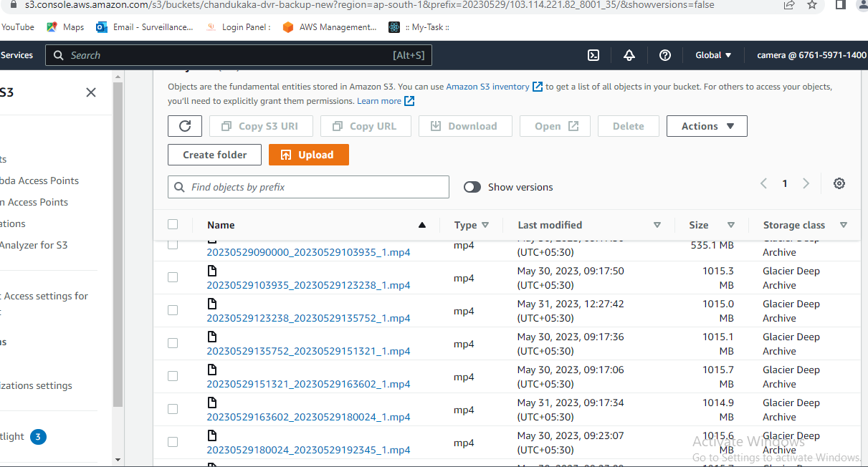Image resolution: width=868 pixels, height=467 pixels.
Task: Open the YouTube bookmark
Action: 17,27
